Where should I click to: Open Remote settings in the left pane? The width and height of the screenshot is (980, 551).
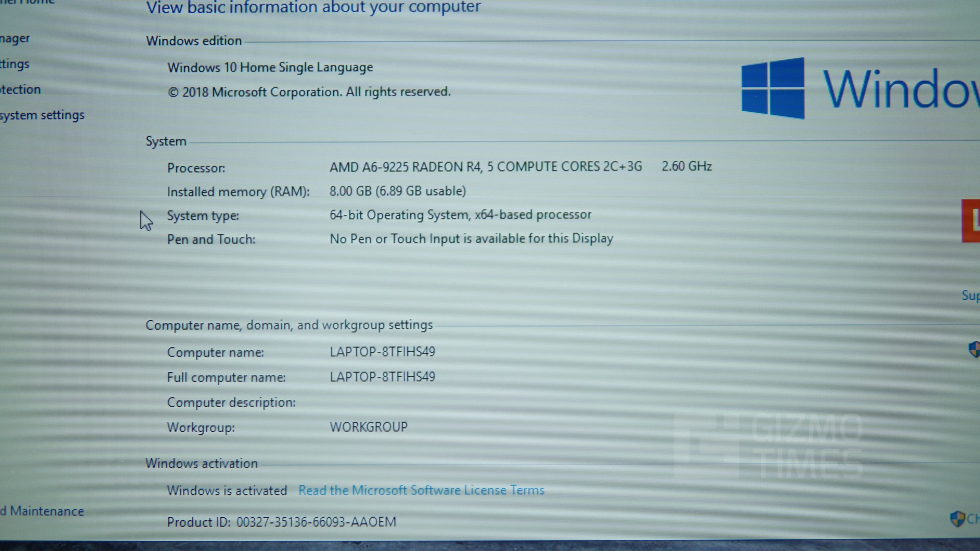click(14, 64)
